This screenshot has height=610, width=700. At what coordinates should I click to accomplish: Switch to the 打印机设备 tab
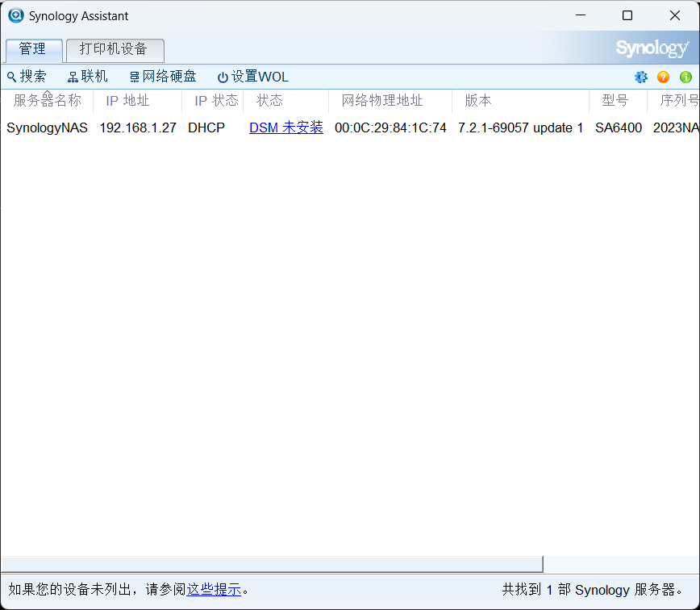(x=115, y=50)
